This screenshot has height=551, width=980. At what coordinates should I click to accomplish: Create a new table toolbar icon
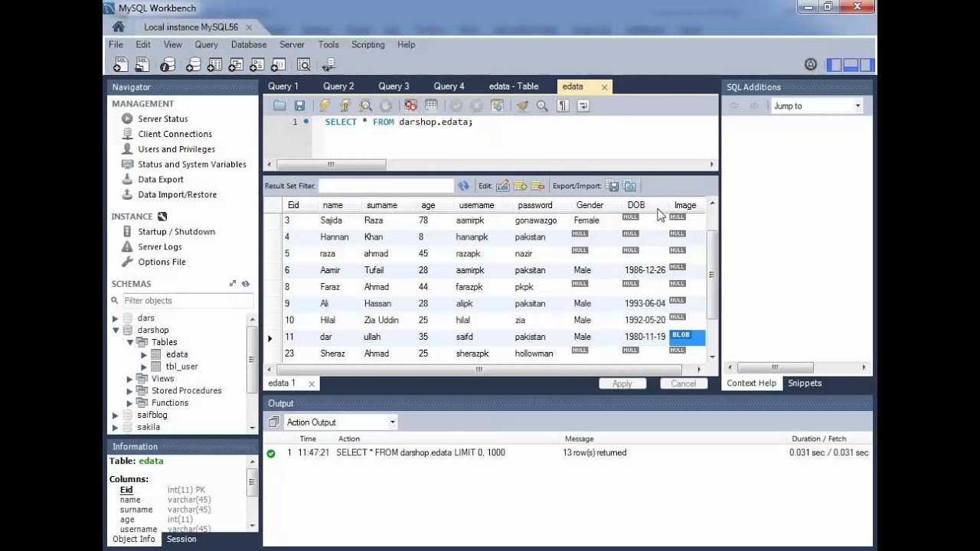click(215, 65)
